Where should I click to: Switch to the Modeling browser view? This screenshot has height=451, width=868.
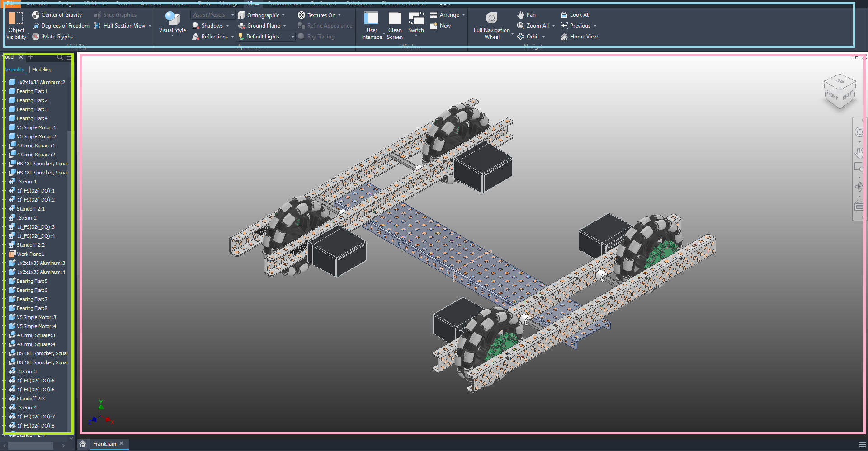click(x=42, y=70)
